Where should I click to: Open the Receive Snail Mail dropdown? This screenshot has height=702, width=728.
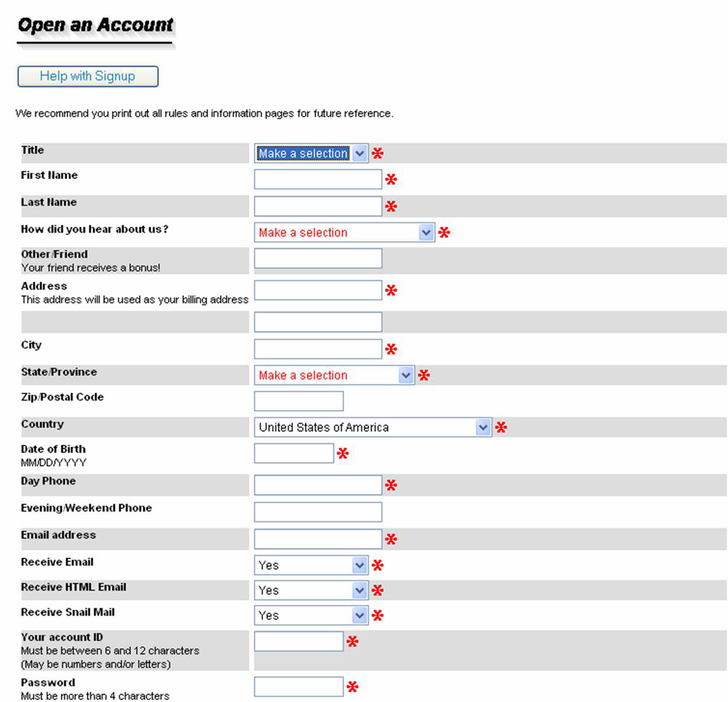(311, 616)
